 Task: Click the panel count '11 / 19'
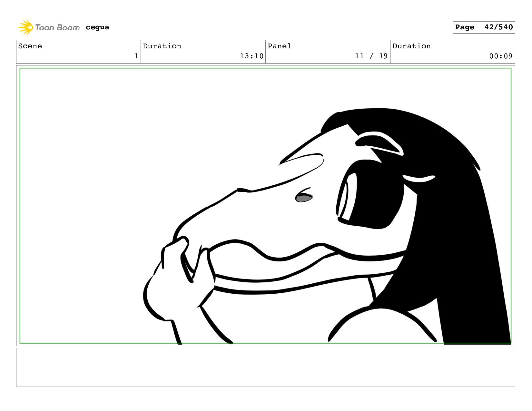[371, 56]
